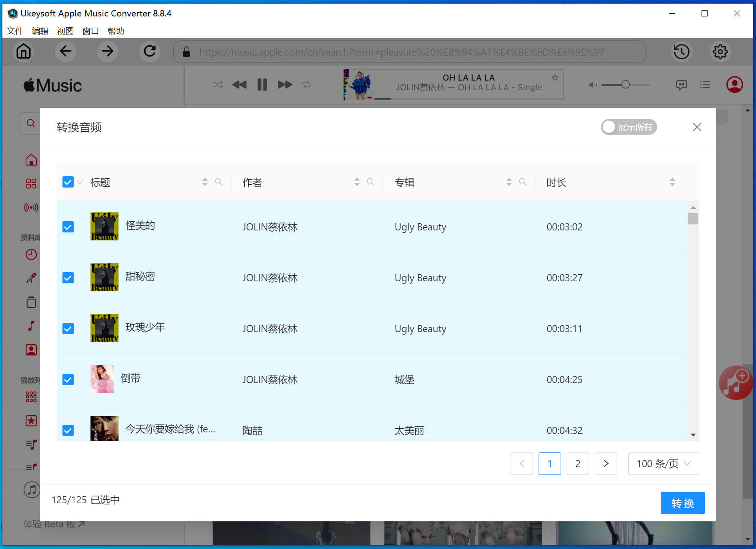
Task: Open the 编辑 menu
Action: pyautogui.click(x=40, y=31)
